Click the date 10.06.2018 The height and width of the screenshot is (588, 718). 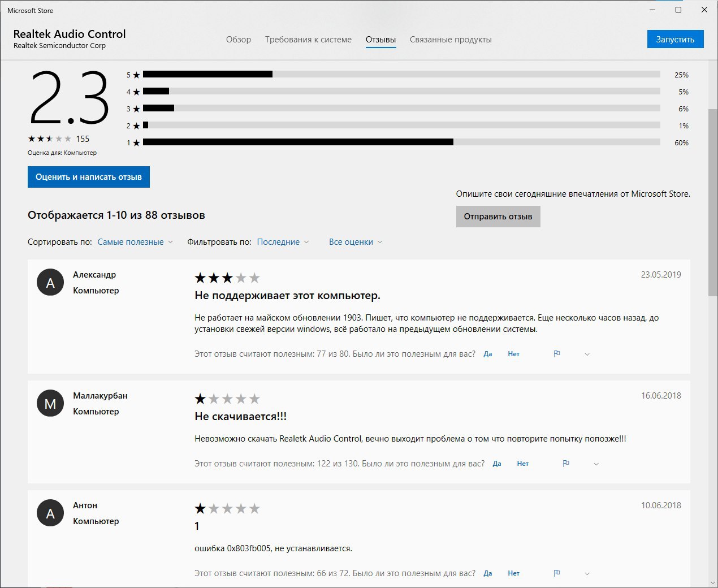pyautogui.click(x=661, y=505)
